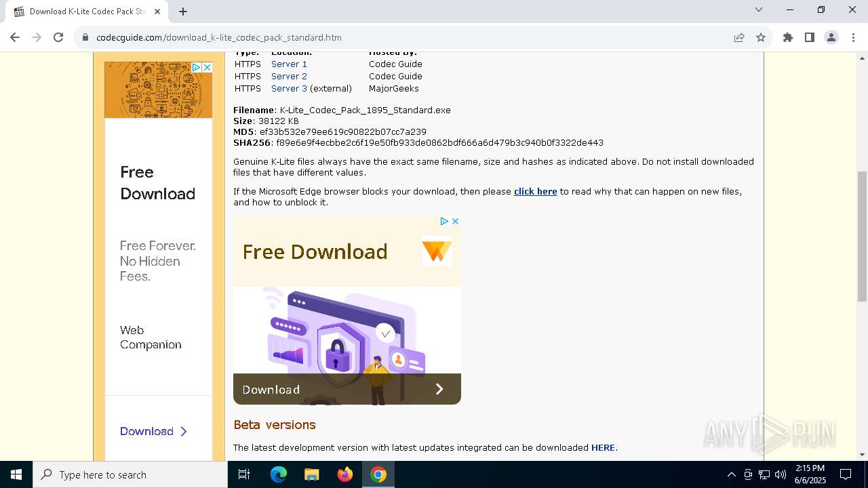Toggle the browser side panel
Viewport: 868px width, 488px height.
(810, 37)
